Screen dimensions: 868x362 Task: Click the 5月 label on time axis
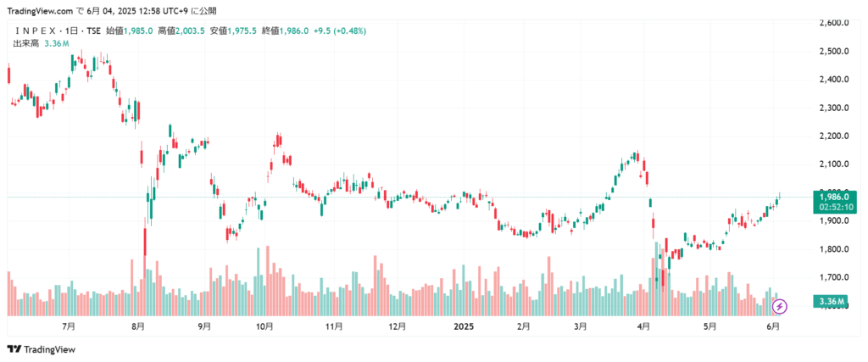click(710, 326)
